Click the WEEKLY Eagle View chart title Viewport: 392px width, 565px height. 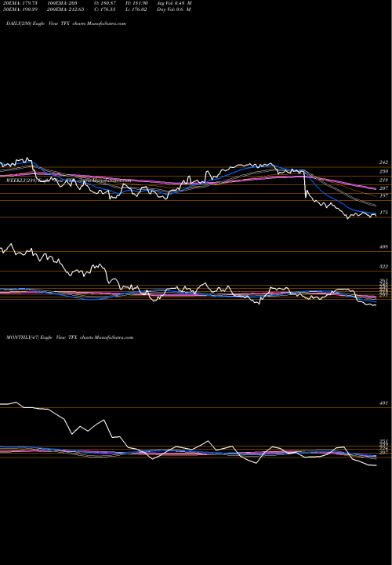(68, 180)
